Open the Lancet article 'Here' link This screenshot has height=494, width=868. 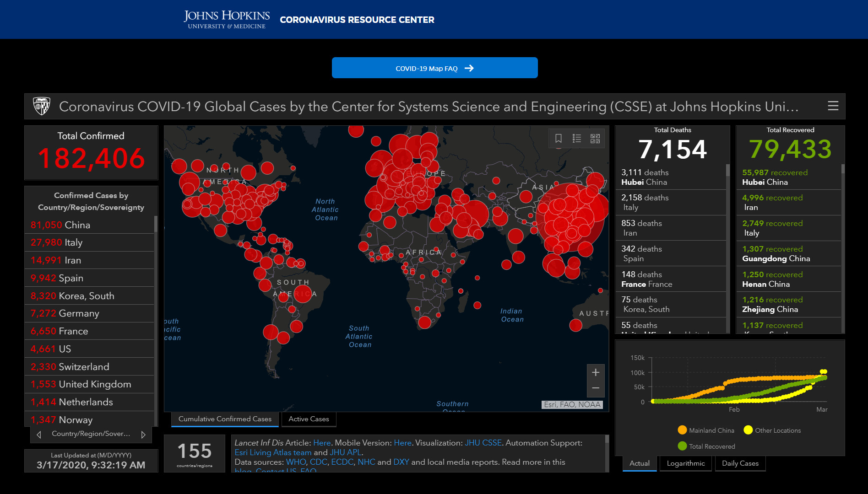click(322, 443)
